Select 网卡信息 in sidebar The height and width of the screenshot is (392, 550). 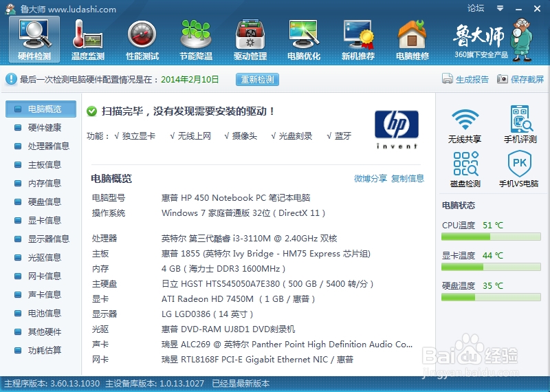tap(41, 276)
